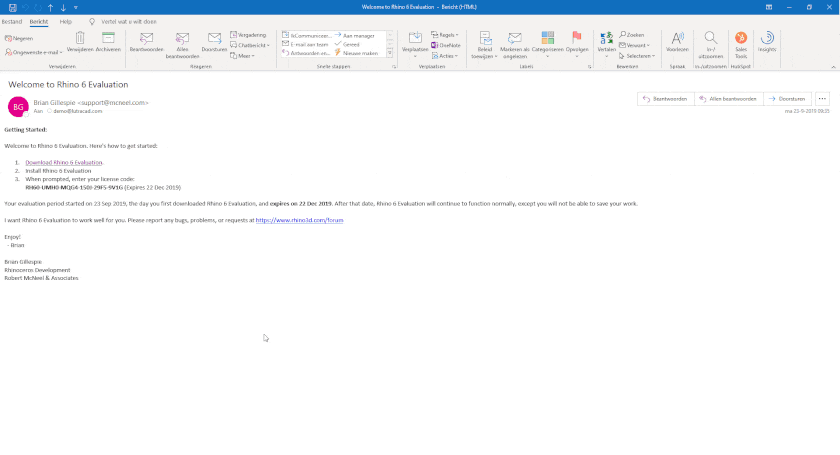
Task: Select the 'Nieuwe maken' quick step
Action: [357, 53]
